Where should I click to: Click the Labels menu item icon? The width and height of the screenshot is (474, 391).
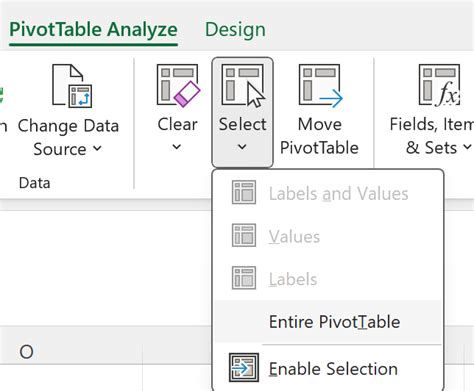(x=244, y=278)
